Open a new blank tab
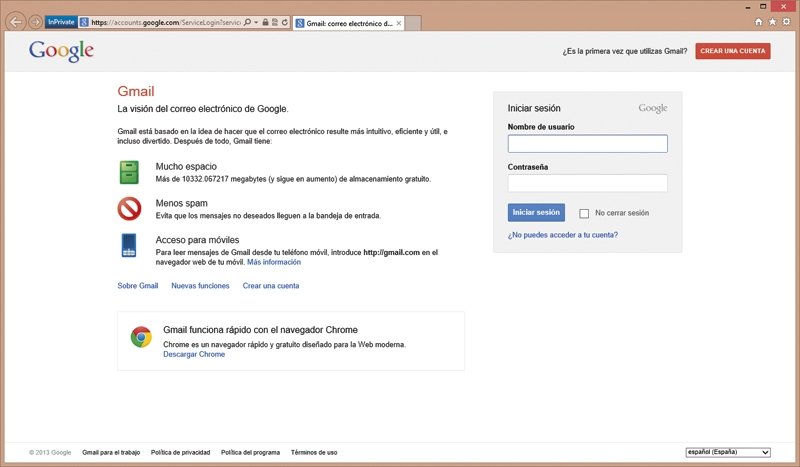The height and width of the screenshot is (467, 800). coord(413,23)
